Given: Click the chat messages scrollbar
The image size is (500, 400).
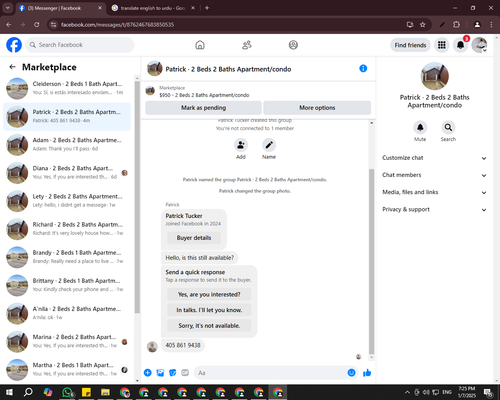Looking at the screenshot, I should click(371, 262).
